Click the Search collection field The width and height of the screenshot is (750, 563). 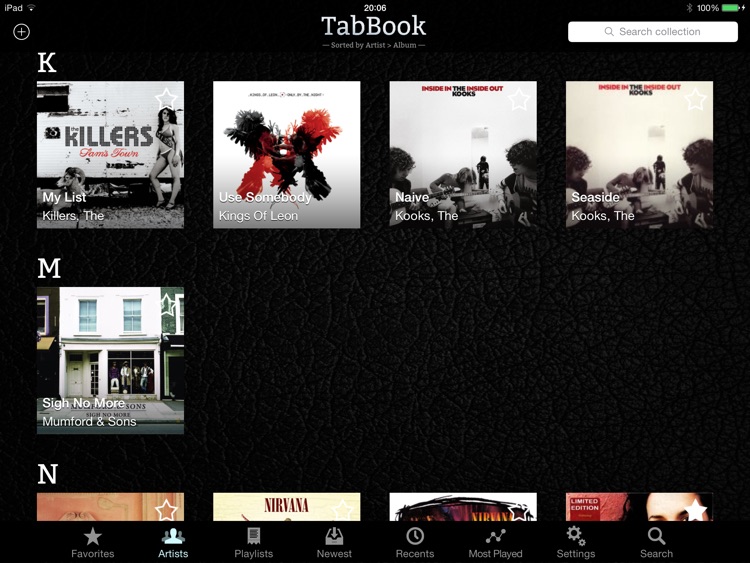coord(652,32)
